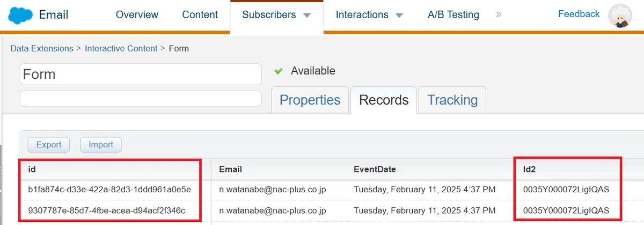Open the Einstein user avatar menu
The width and height of the screenshot is (644, 225).
tap(620, 16)
